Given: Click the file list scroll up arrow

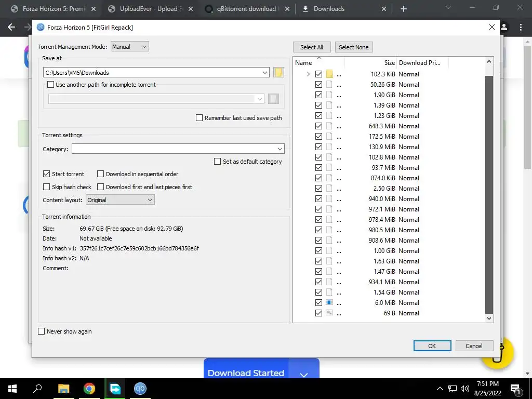Looking at the screenshot, I should [x=489, y=61].
